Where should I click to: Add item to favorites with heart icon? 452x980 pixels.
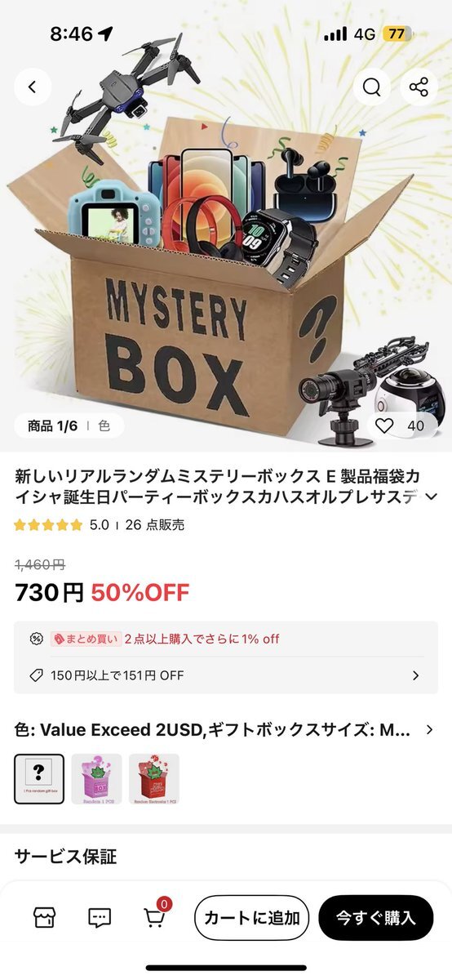(x=384, y=425)
